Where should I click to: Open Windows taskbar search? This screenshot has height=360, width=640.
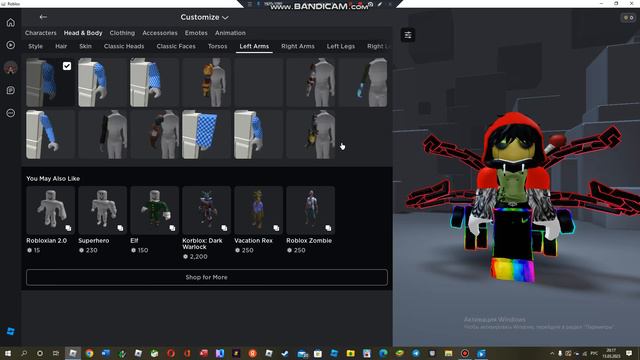pyautogui.click(x=24, y=353)
